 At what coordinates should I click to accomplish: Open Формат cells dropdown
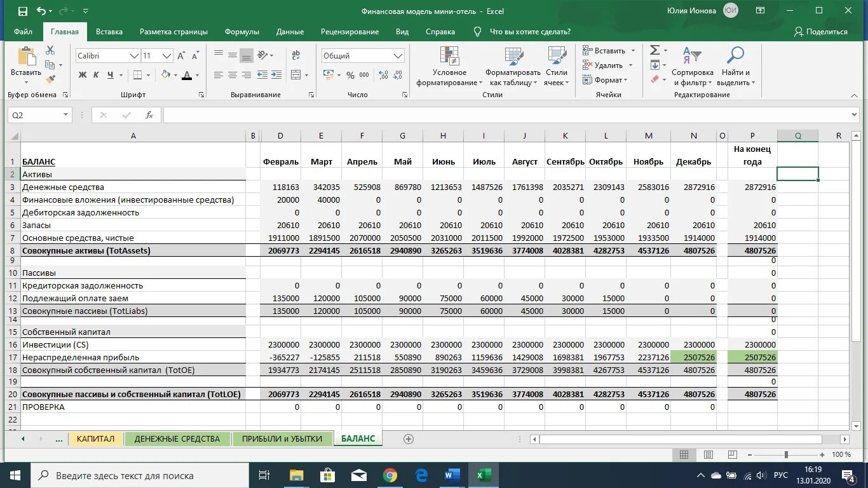coord(605,80)
